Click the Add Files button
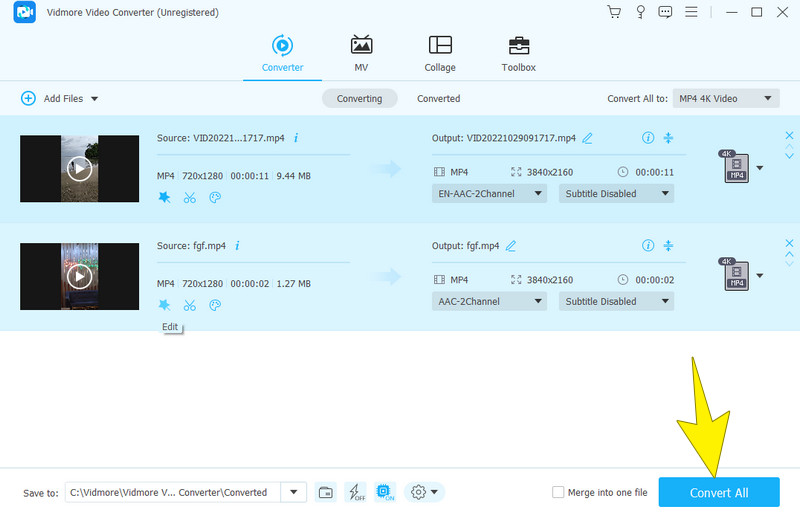This screenshot has height=516, width=800. coord(60,98)
